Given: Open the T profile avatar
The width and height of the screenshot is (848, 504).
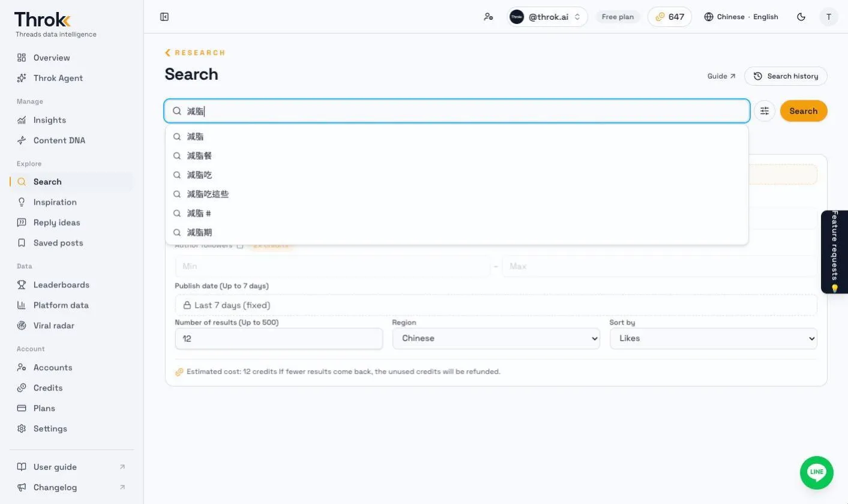Looking at the screenshot, I should pyautogui.click(x=829, y=17).
